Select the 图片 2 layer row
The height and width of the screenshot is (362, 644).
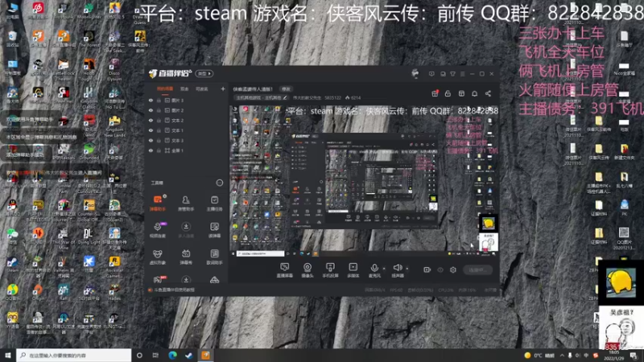tap(187, 110)
